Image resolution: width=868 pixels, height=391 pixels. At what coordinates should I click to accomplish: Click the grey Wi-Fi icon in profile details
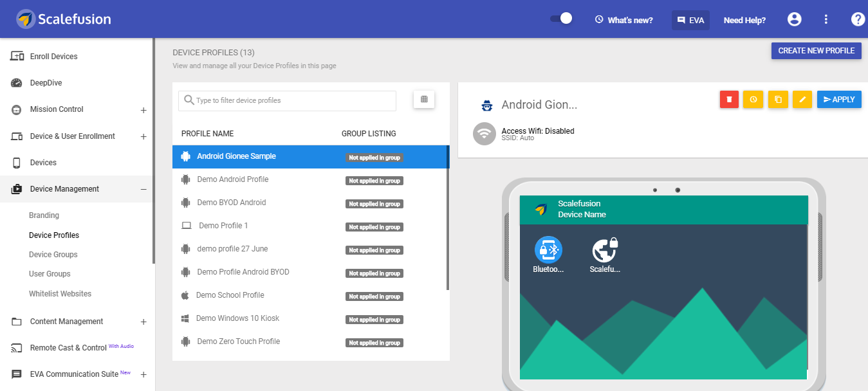pos(485,134)
